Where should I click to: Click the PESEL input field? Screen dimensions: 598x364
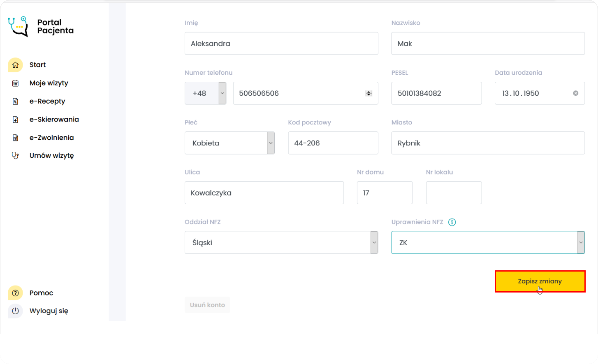[436, 93]
